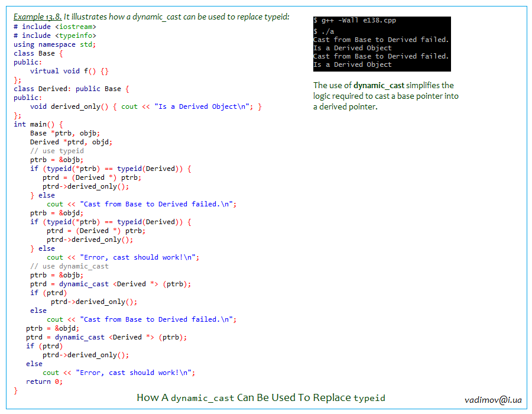
Task: Select the "# include <typeinfo>" line
Action: point(55,35)
